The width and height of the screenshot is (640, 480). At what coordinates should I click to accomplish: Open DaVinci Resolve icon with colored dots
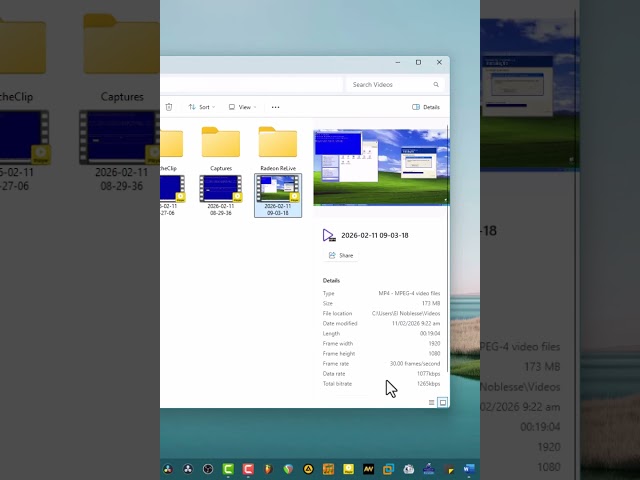[x=168, y=469]
